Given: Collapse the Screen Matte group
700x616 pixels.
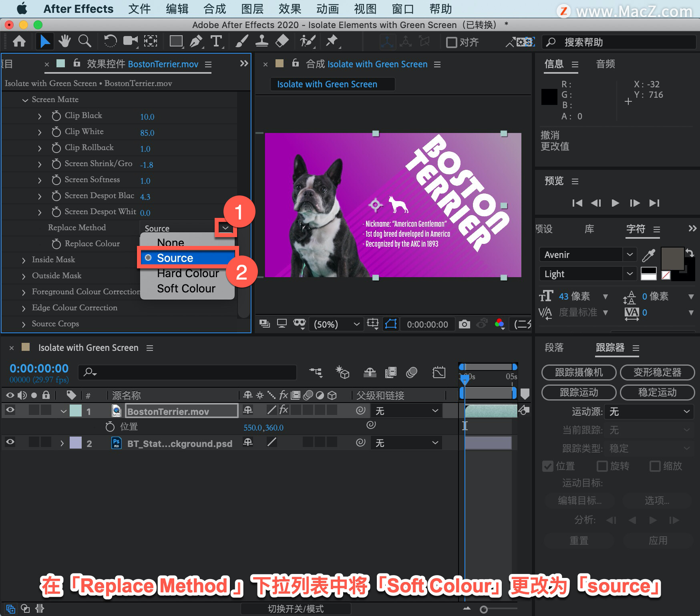Looking at the screenshot, I should (x=25, y=100).
